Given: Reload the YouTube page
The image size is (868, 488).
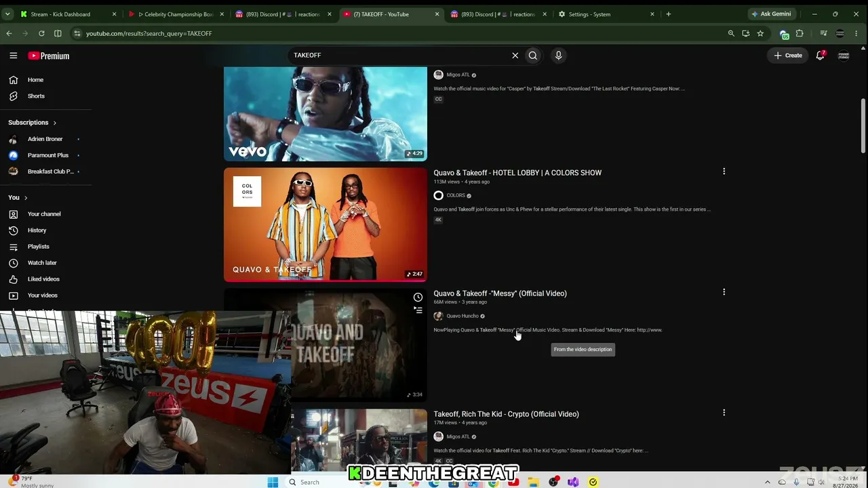Looking at the screenshot, I should [41, 33].
